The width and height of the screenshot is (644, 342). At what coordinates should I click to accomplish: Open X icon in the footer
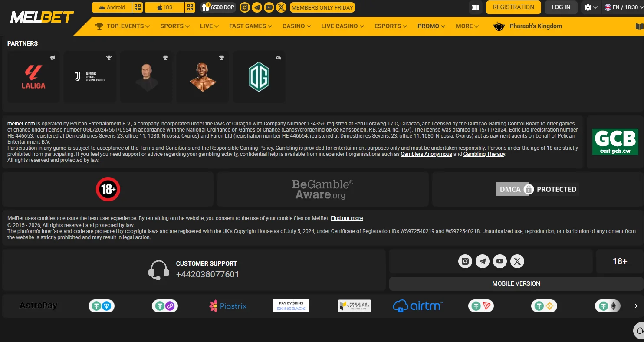[517, 261]
